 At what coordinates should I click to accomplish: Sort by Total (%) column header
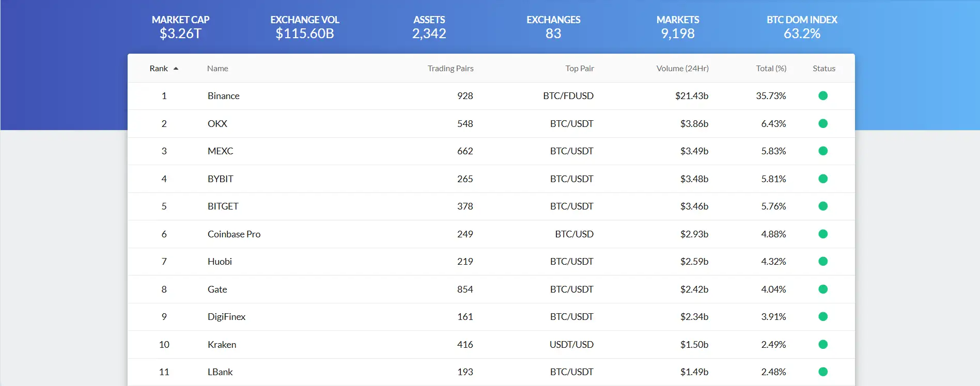pyautogui.click(x=771, y=69)
